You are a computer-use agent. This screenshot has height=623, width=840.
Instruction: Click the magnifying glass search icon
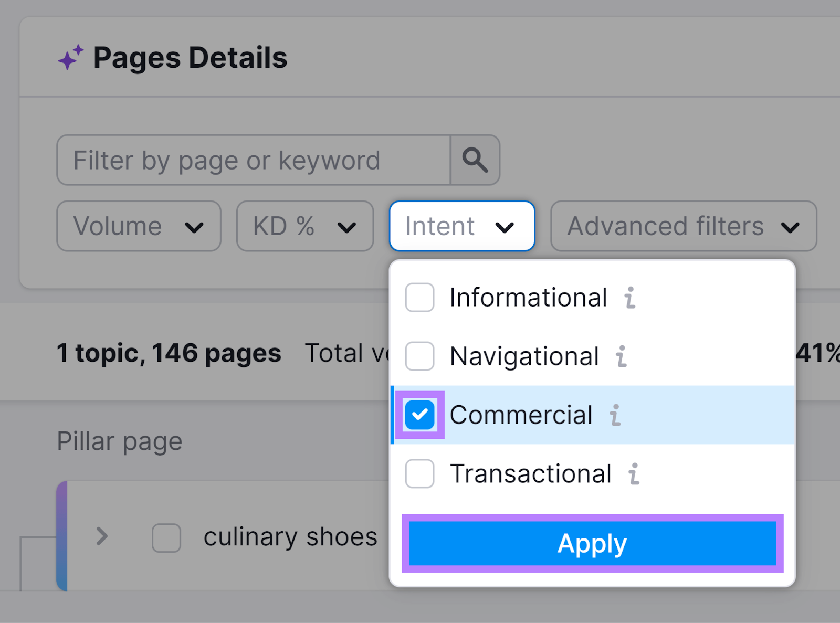coord(474,160)
